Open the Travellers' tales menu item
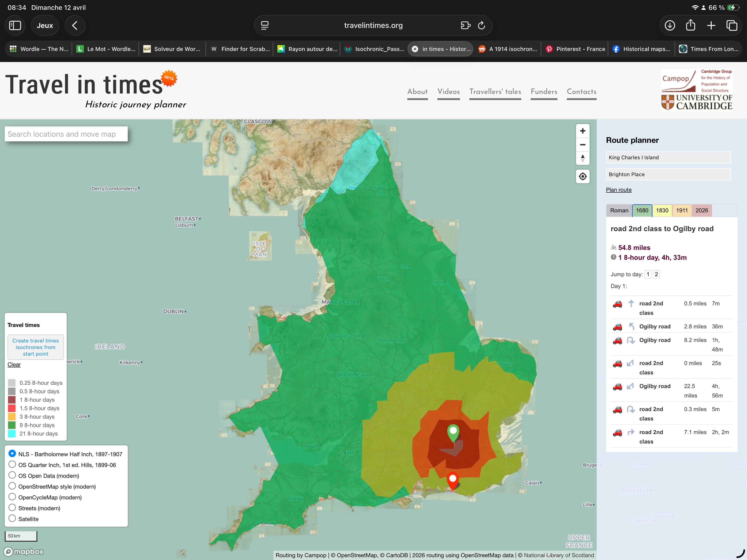 coord(495,92)
